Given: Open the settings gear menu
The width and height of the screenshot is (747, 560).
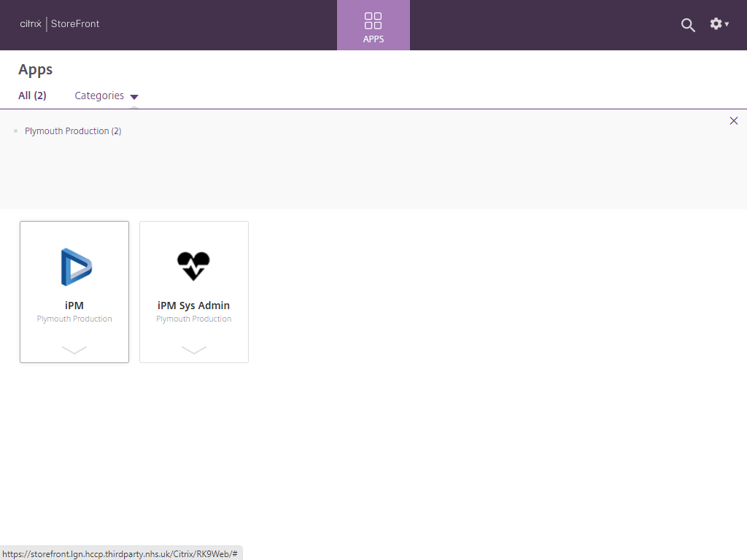Looking at the screenshot, I should point(719,24).
